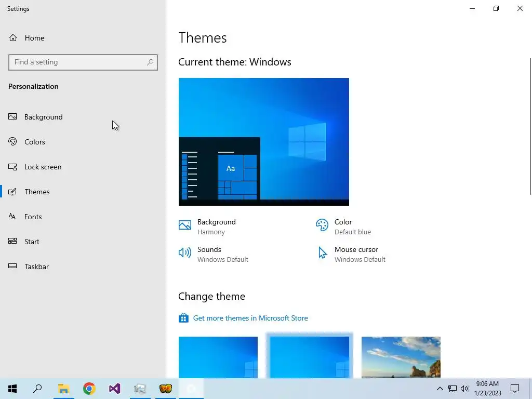The width and height of the screenshot is (532, 399).
Task: Click the color palette icon beside Color
Action: 322,225
